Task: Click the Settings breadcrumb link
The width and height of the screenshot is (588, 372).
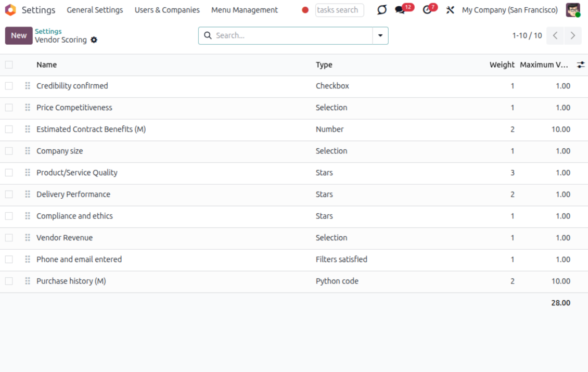Action: click(48, 31)
